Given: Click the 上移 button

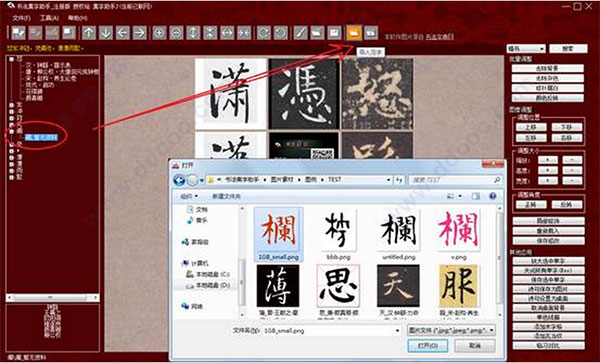Looking at the screenshot, I should (x=531, y=127).
